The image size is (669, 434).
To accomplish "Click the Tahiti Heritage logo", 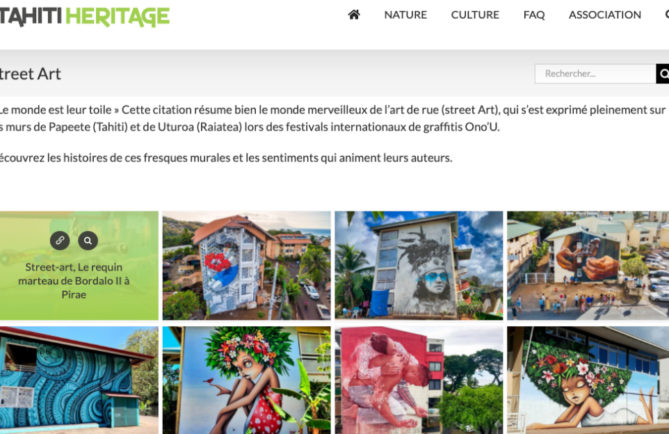I will pyautogui.click(x=84, y=17).
